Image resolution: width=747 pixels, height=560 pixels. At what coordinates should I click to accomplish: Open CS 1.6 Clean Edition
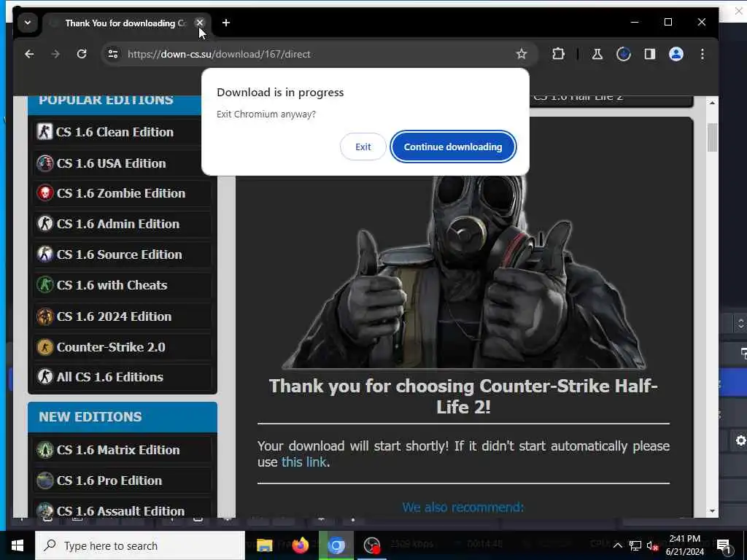click(123, 132)
